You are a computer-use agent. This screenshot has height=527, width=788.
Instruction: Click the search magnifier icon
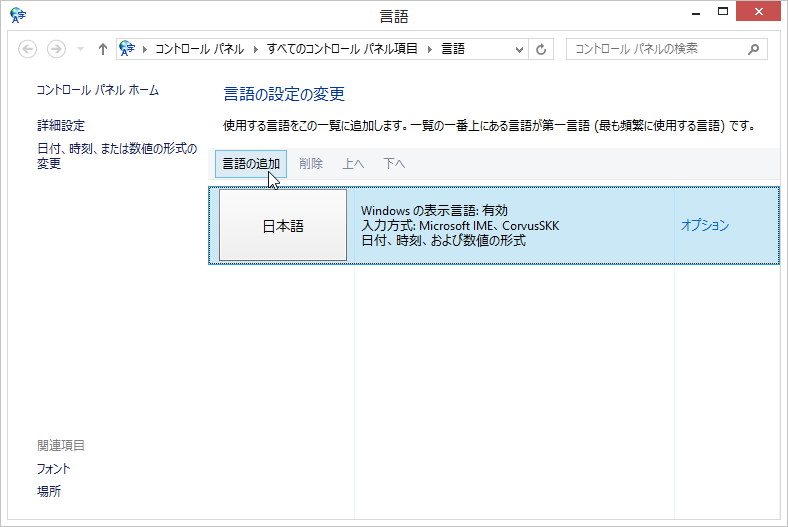pos(753,49)
